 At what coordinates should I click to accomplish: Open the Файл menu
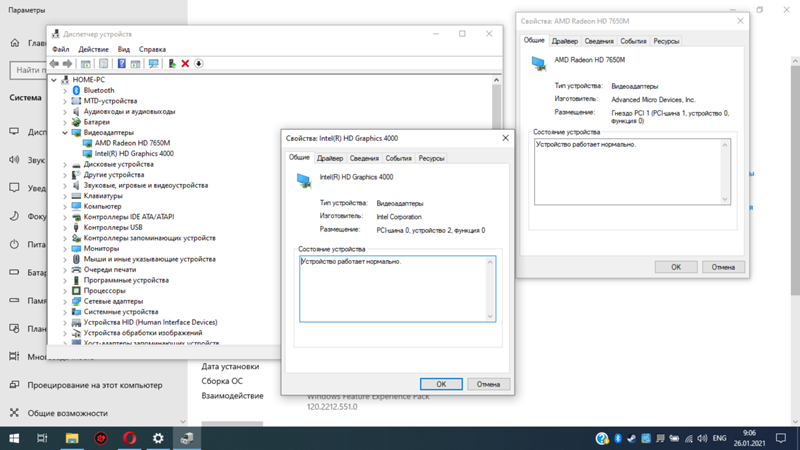click(61, 49)
